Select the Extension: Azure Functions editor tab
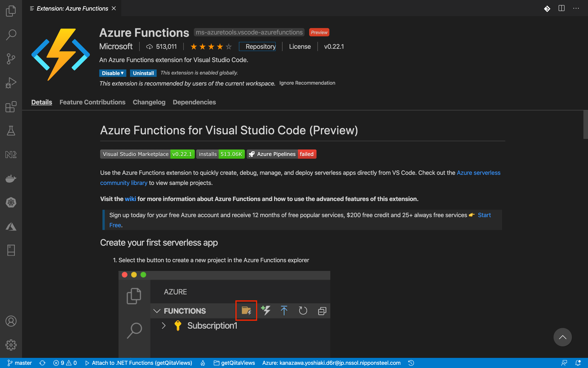The image size is (588, 368). pyautogui.click(x=72, y=8)
